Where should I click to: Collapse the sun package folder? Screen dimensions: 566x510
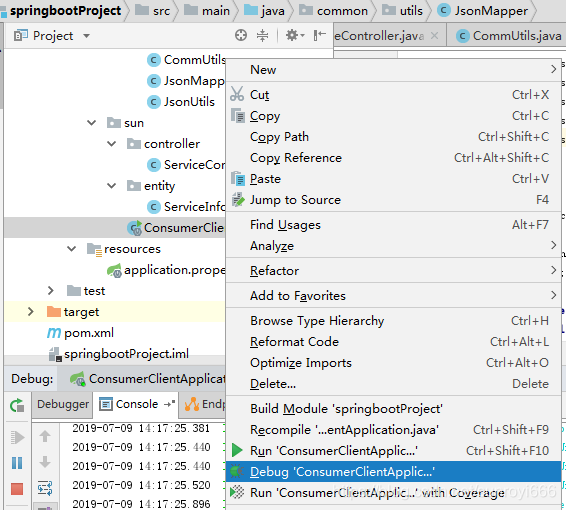[92, 123]
